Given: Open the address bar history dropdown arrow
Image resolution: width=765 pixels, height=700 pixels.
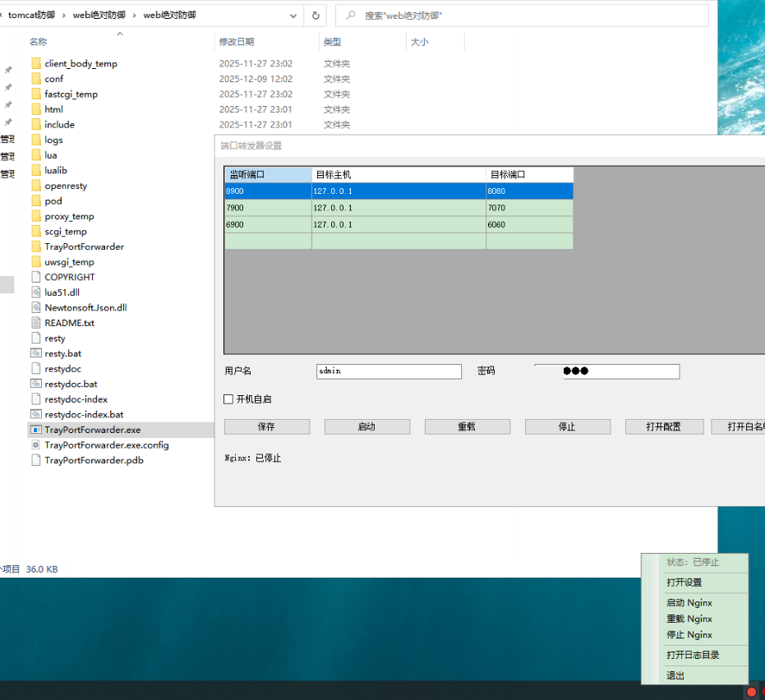Looking at the screenshot, I should tap(293, 15).
